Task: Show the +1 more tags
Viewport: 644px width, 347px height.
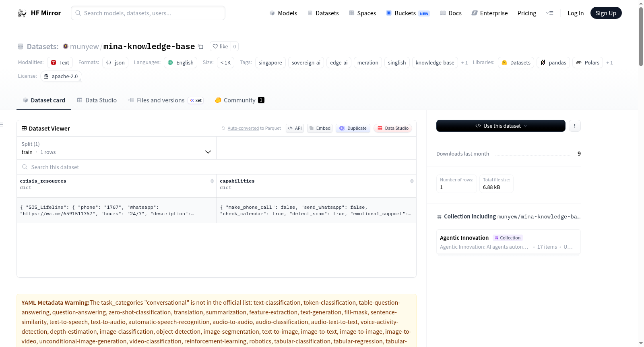Action: coord(464,62)
